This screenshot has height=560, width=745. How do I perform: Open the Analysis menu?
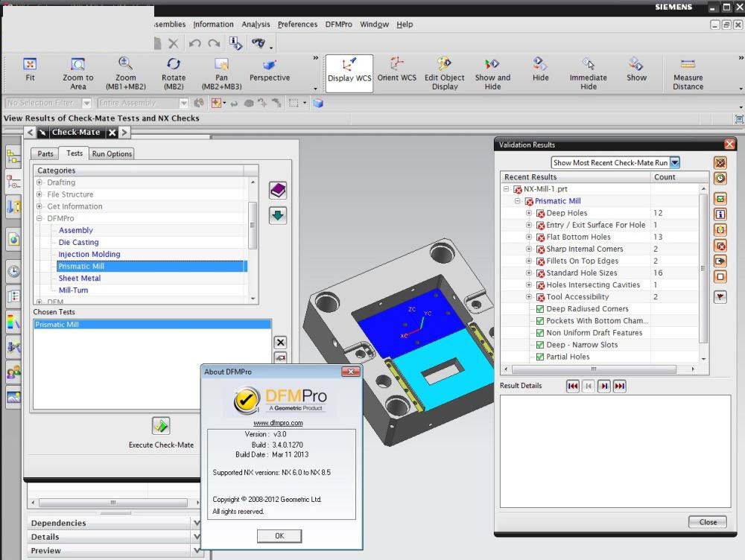(x=256, y=25)
